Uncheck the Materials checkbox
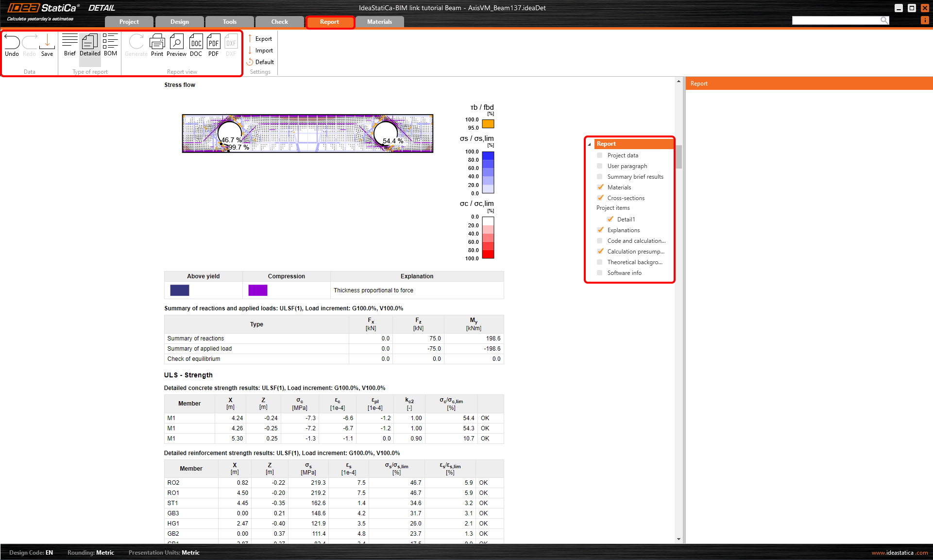This screenshot has height=560, width=933. point(600,187)
